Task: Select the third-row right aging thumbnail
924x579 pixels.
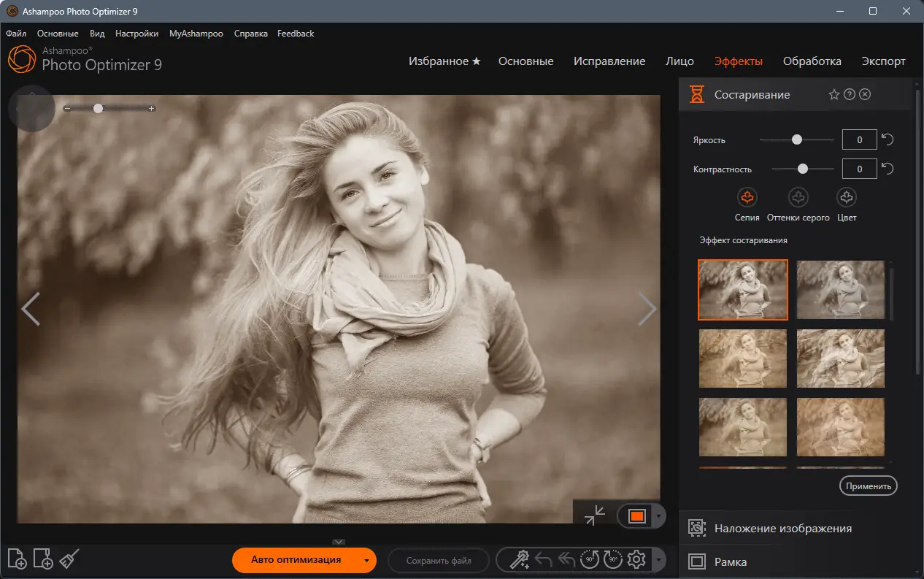Action: coord(841,427)
